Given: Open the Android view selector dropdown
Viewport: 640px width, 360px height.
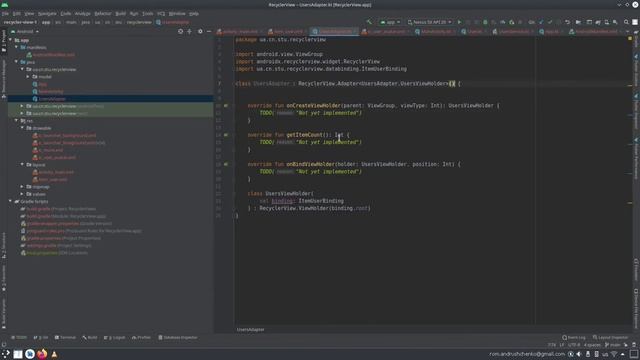Looking at the screenshot, I should pos(25,31).
